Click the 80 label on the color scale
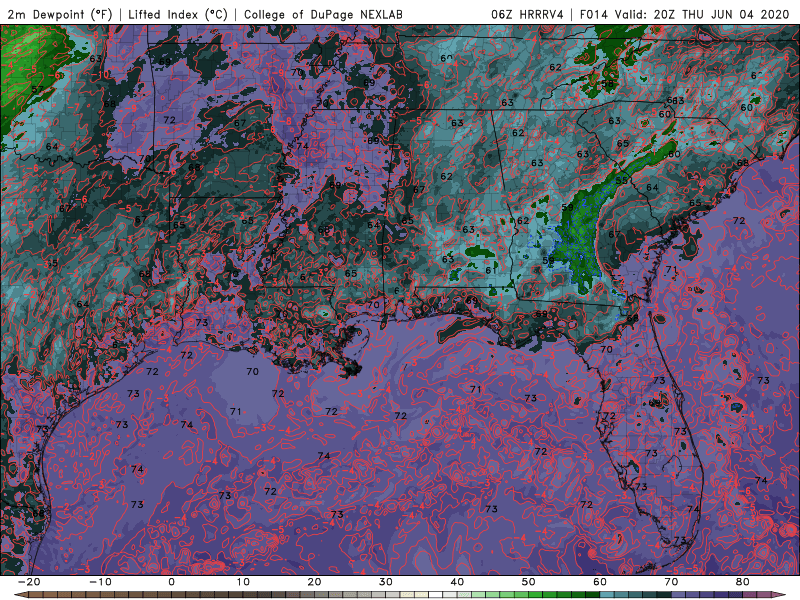 tap(743, 582)
